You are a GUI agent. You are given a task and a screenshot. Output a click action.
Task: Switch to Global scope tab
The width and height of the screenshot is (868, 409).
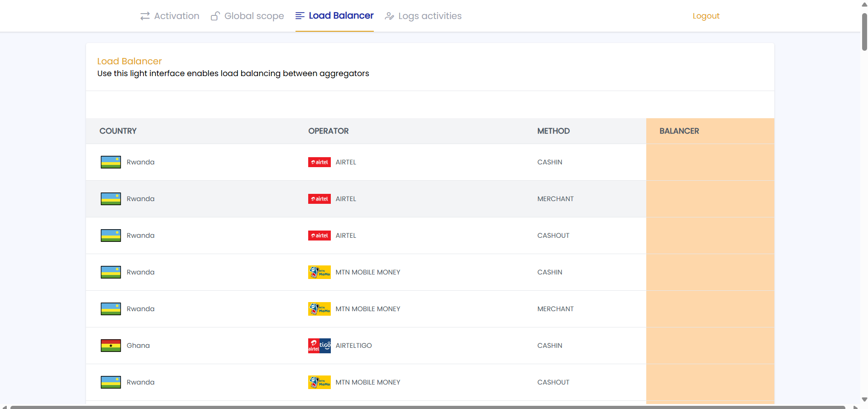[254, 16]
